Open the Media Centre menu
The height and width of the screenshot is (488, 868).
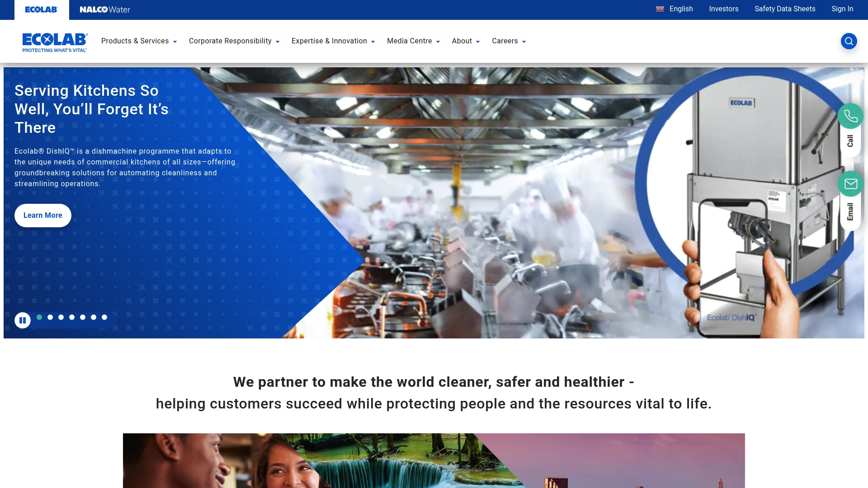tap(413, 41)
